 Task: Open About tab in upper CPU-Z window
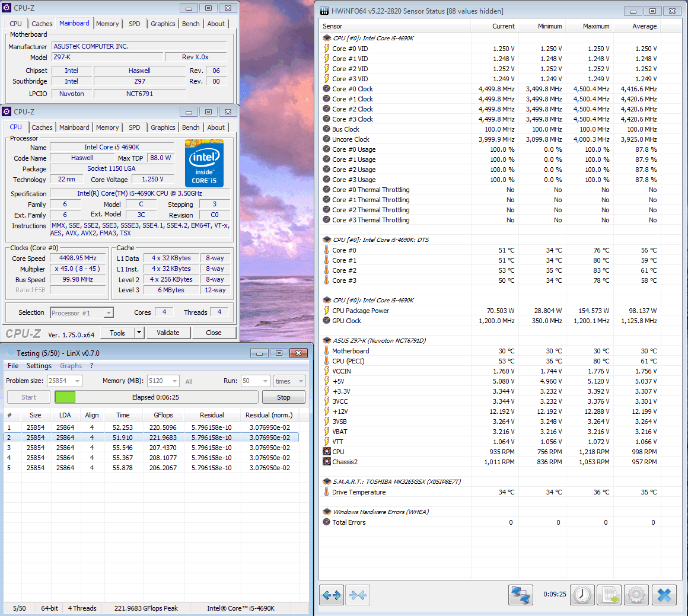click(216, 24)
